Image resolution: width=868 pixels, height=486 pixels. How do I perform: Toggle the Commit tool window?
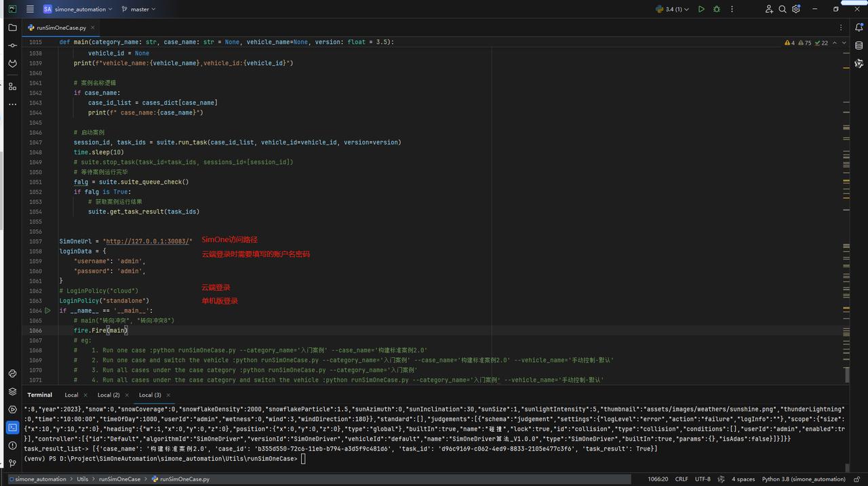[12, 45]
